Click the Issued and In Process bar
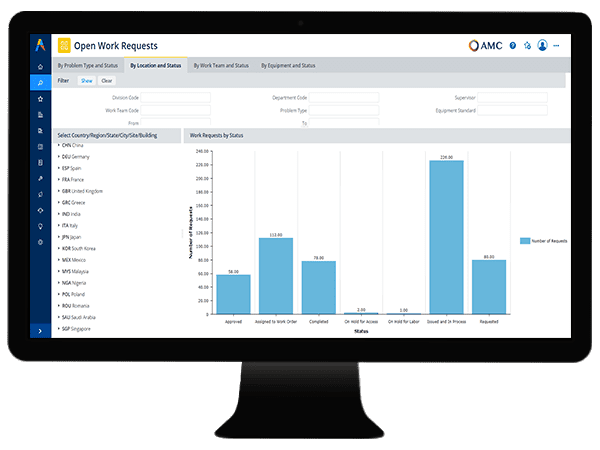Screen dimensions: 600x450 (x=447, y=237)
